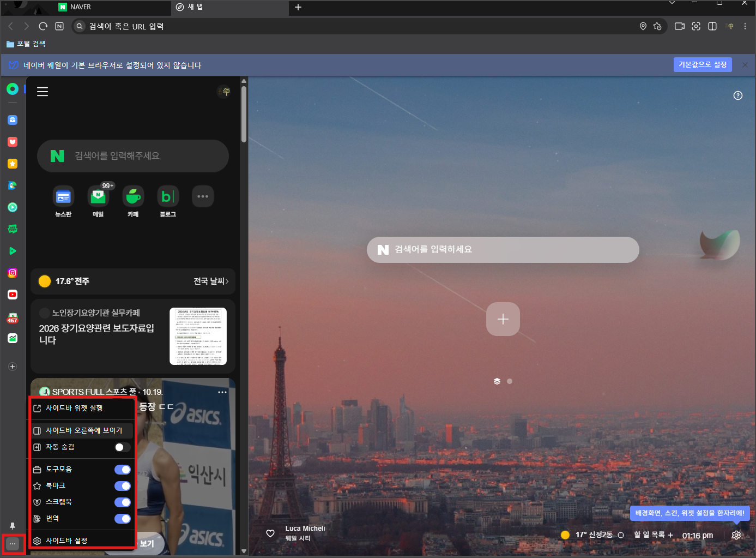Open the 메일 shortcut with 99+ badge

click(98, 197)
